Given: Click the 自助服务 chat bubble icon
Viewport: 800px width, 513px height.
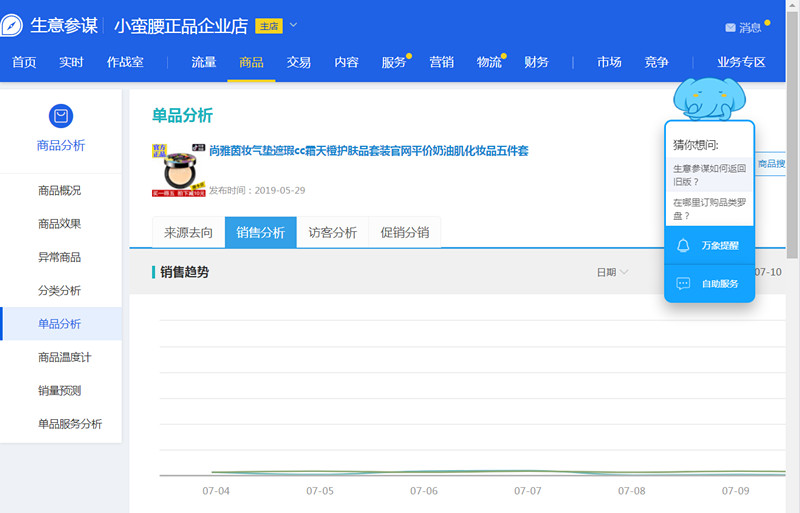Looking at the screenshot, I should [x=683, y=284].
